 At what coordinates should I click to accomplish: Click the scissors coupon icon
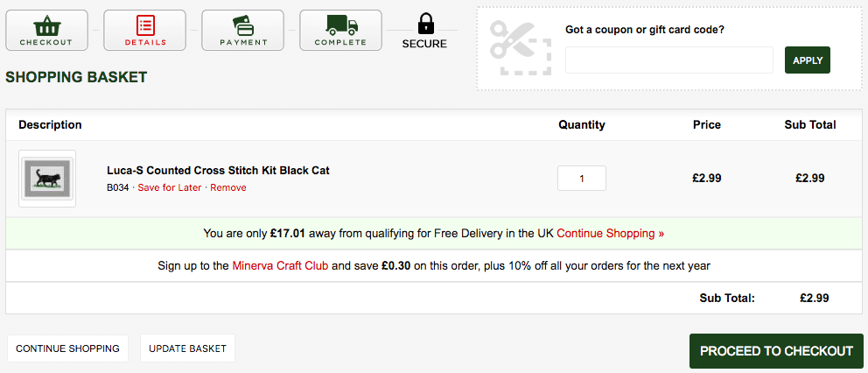coord(521,48)
